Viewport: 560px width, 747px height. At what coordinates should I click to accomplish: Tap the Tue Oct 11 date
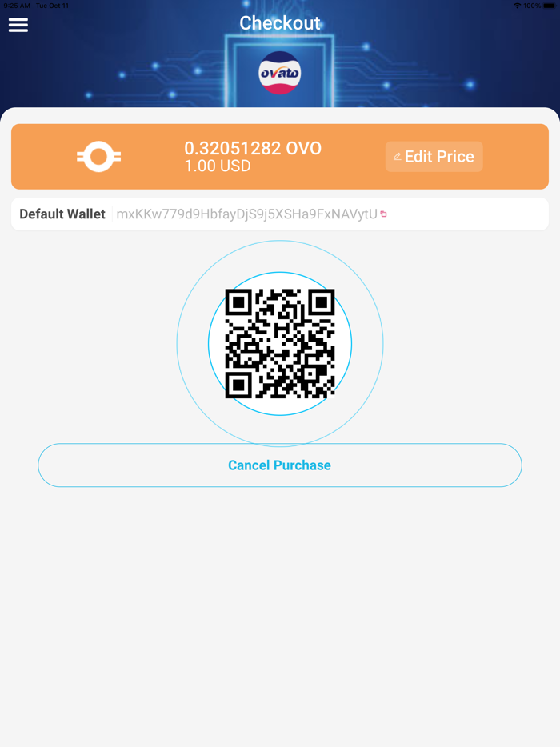(53, 6)
